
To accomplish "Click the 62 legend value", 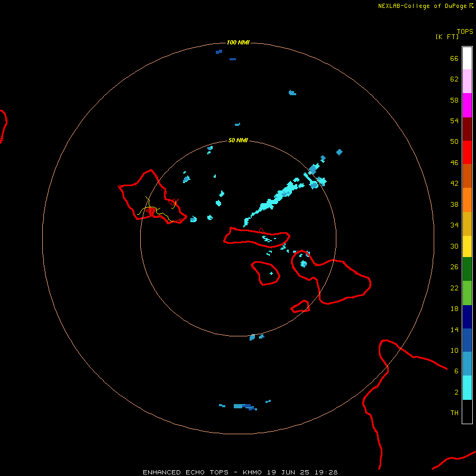I will tap(454, 79).
